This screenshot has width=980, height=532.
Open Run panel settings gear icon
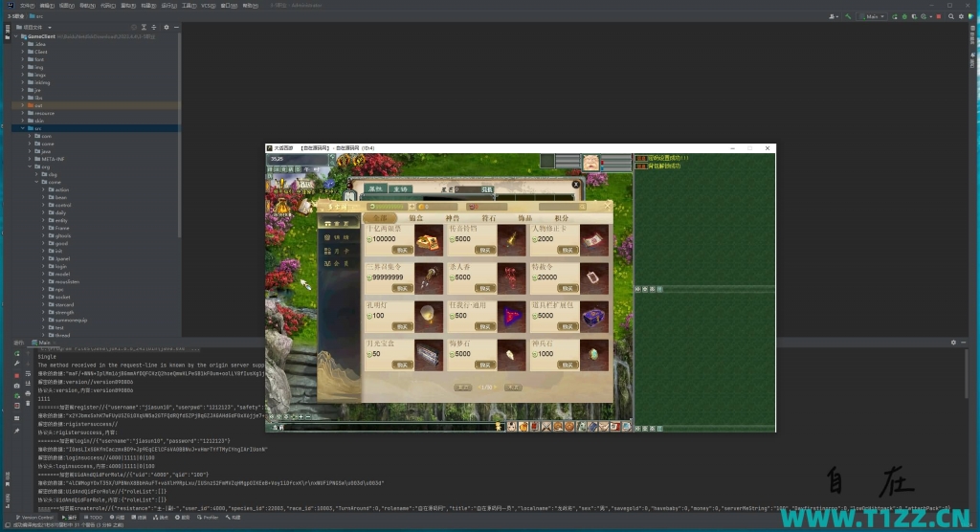(953, 343)
